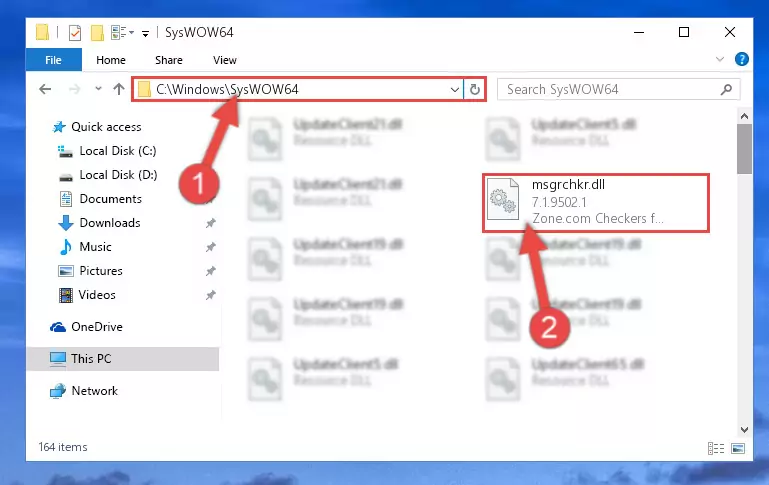The height and width of the screenshot is (485, 769).
Task: Select Network in navigation pane
Action: pos(95,391)
